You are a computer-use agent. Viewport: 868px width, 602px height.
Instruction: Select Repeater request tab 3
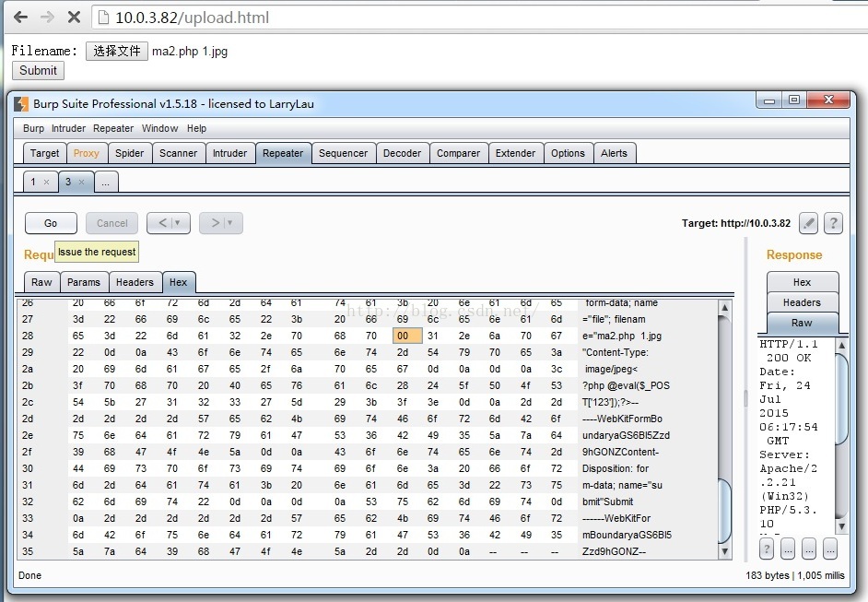[x=68, y=182]
